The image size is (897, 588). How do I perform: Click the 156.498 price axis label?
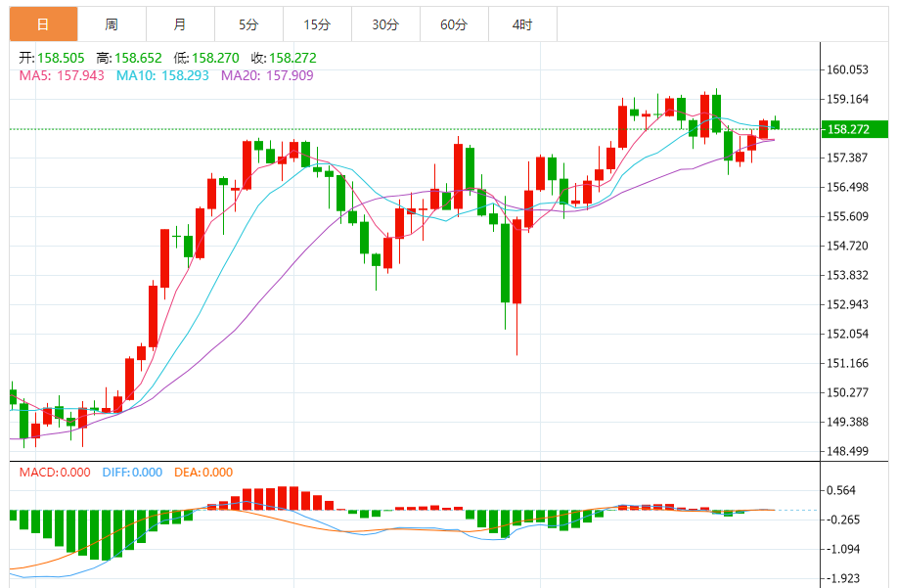point(848,187)
